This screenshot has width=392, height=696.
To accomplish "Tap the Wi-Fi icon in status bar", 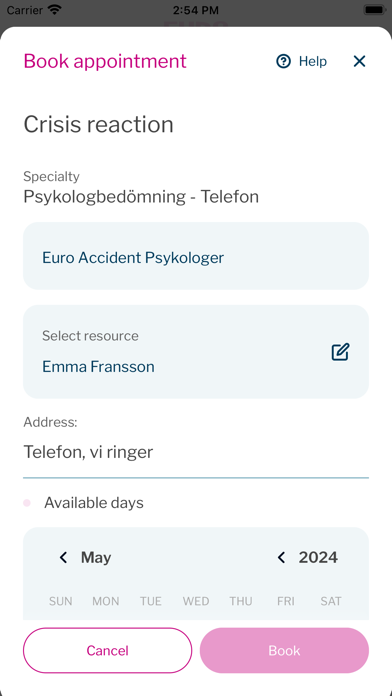I will 55,9.
